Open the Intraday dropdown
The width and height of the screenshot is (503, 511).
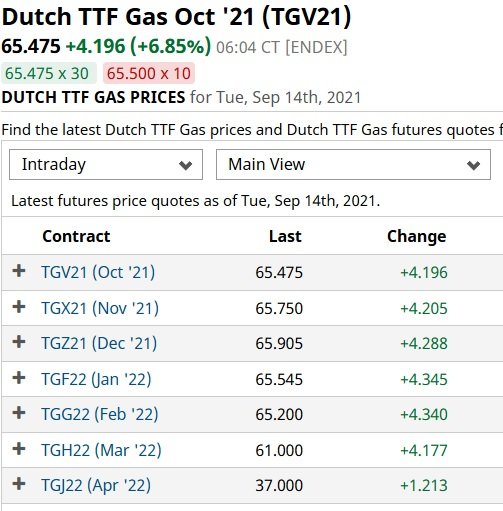pyautogui.click(x=106, y=165)
